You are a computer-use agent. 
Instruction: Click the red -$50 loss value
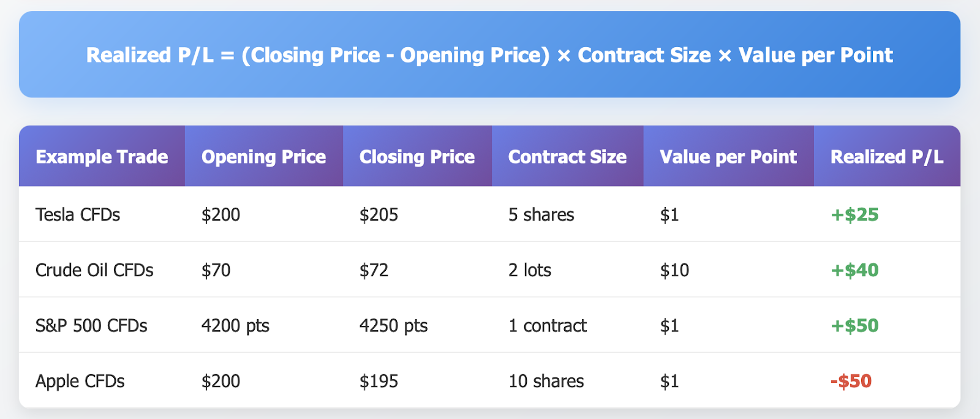point(851,381)
